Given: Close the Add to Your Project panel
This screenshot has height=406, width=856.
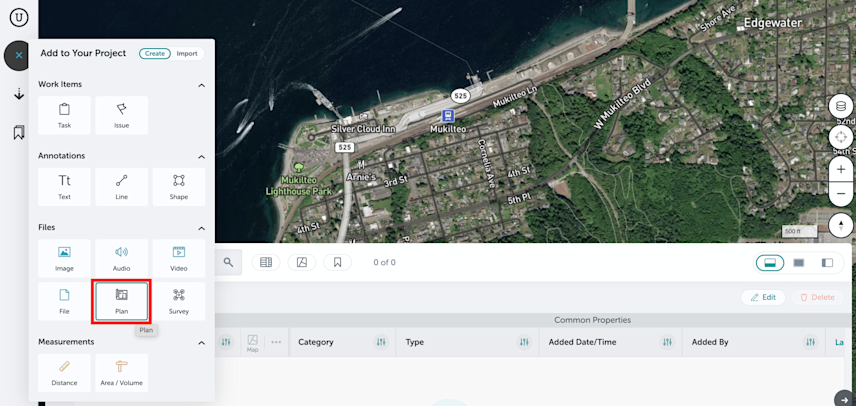Looking at the screenshot, I should [19, 55].
